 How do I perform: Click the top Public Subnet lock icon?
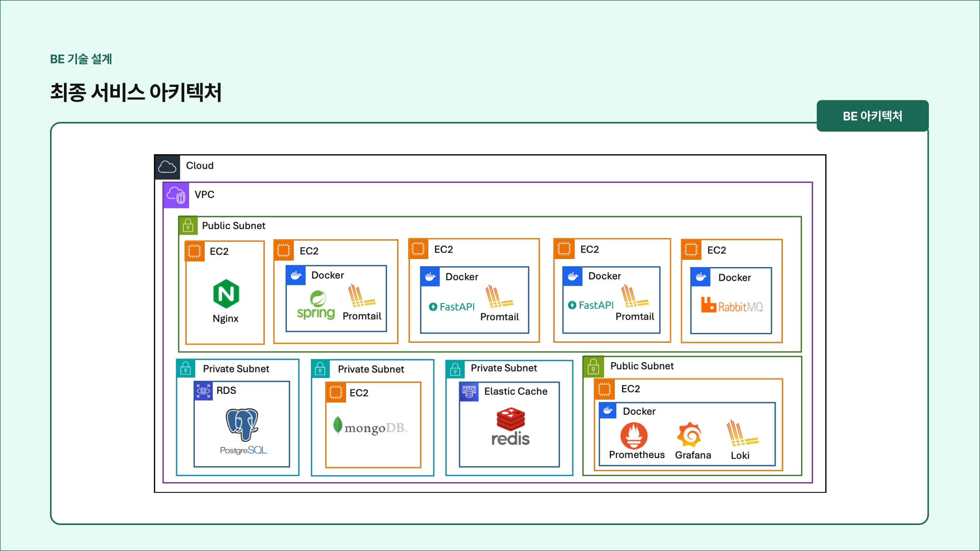188,226
